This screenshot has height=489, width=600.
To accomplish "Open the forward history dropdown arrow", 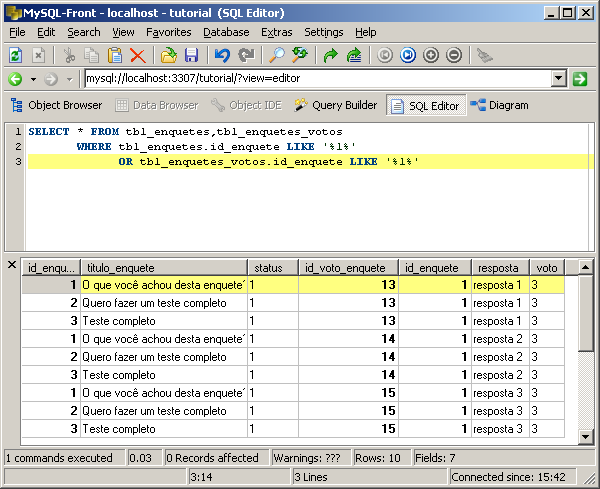I will point(70,80).
